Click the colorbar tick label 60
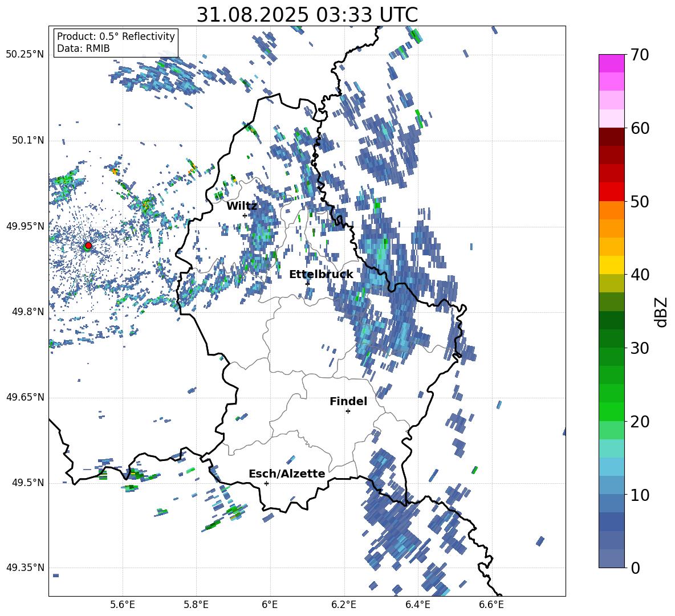This screenshot has width=675, height=616. click(x=640, y=129)
